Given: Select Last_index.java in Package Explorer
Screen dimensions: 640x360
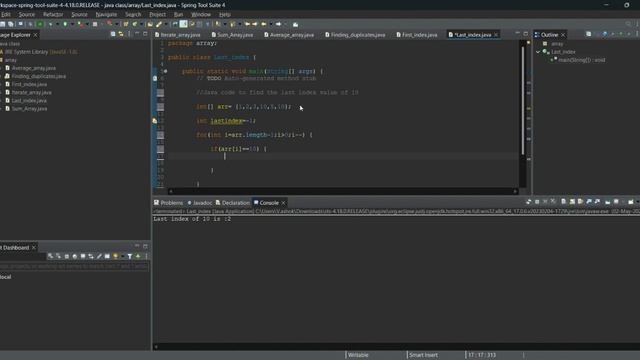Looking at the screenshot, I should tap(29, 101).
